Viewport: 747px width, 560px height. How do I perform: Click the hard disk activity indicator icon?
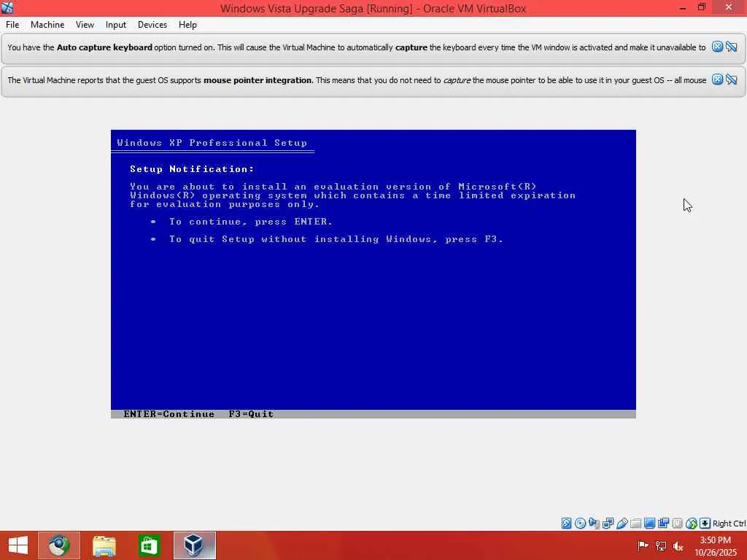(x=566, y=524)
